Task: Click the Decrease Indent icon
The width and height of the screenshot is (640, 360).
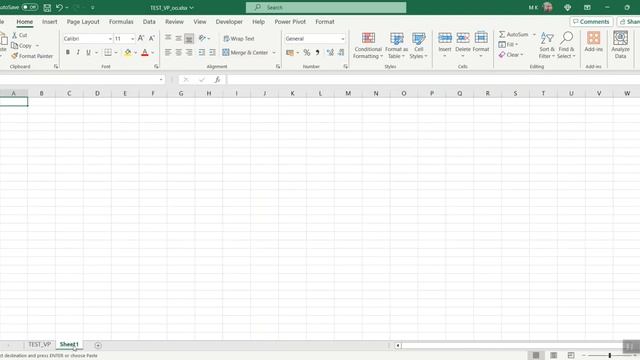Action: pyautogui.click(x=202, y=52)
